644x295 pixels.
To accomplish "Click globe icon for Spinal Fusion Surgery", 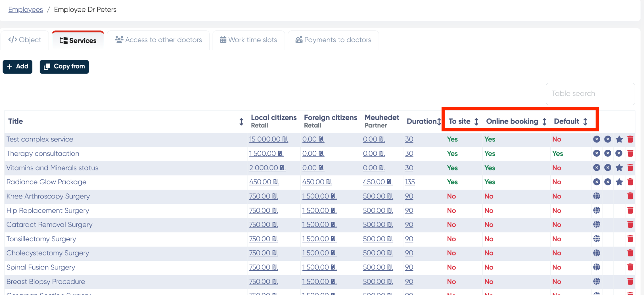I will (597, 267).
